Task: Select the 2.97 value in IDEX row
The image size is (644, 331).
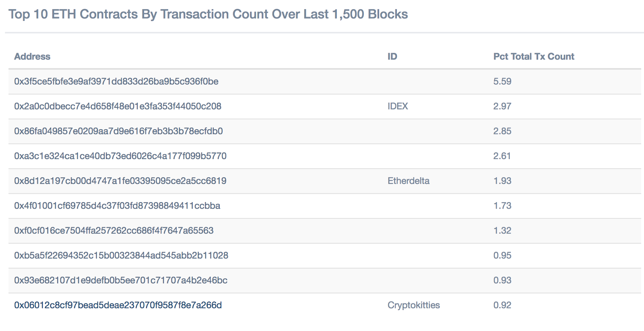Action: pyautogui.click(x=502, y=106)
